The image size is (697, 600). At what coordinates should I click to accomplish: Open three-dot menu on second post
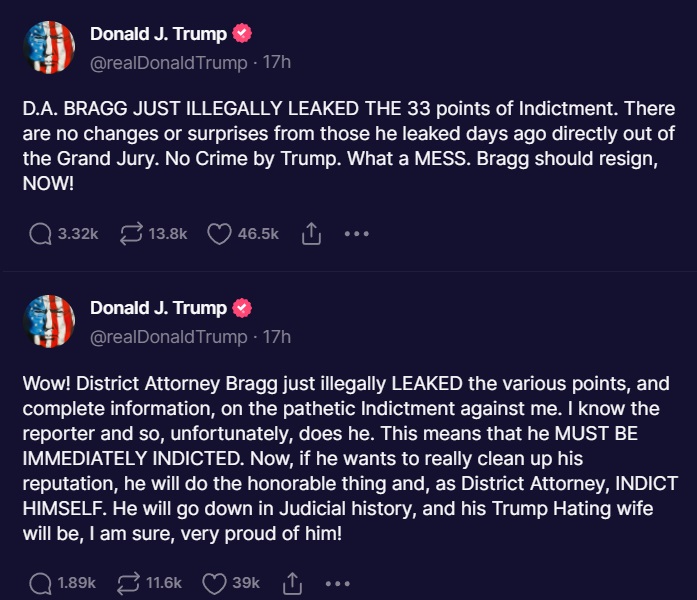tap(338, 584)
